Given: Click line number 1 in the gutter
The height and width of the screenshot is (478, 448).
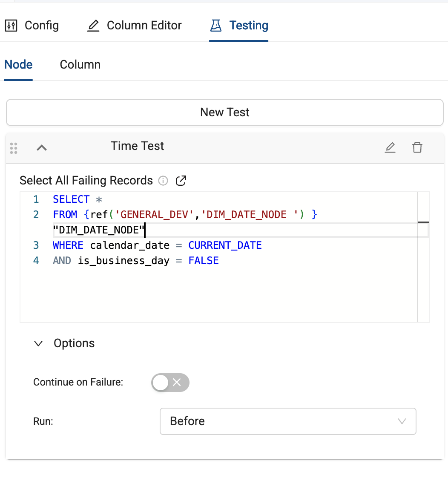Looking at the screenshot, I should [x=36, y=199].
